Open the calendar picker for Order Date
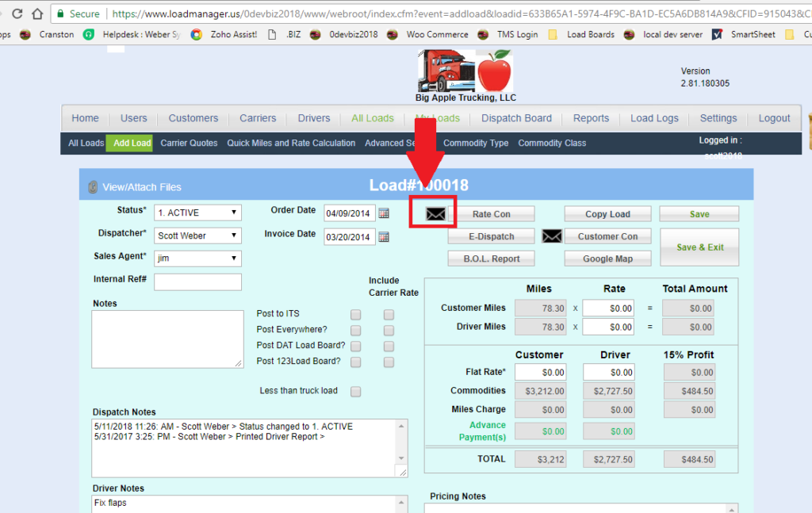This screenshot has width=812, height=513. click(385, 212)
